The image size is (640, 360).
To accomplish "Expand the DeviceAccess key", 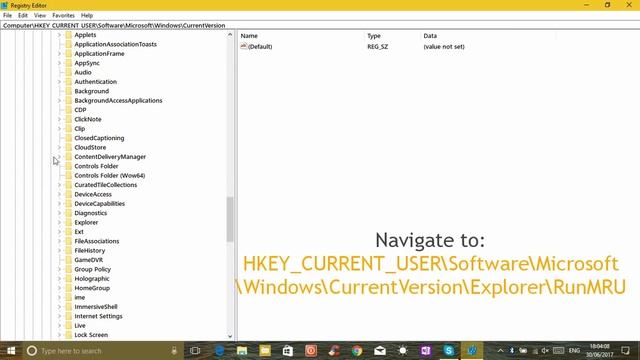I will [x=59, y=194].
